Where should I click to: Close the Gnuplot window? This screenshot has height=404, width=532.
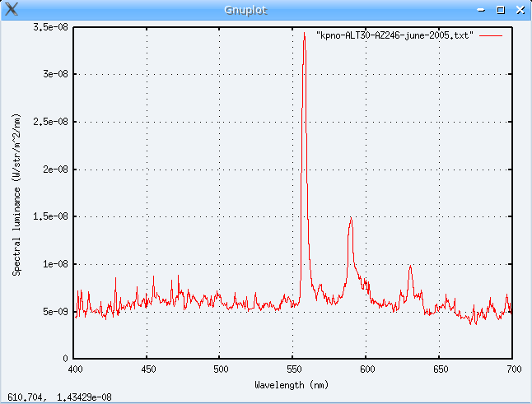(518, 10)
